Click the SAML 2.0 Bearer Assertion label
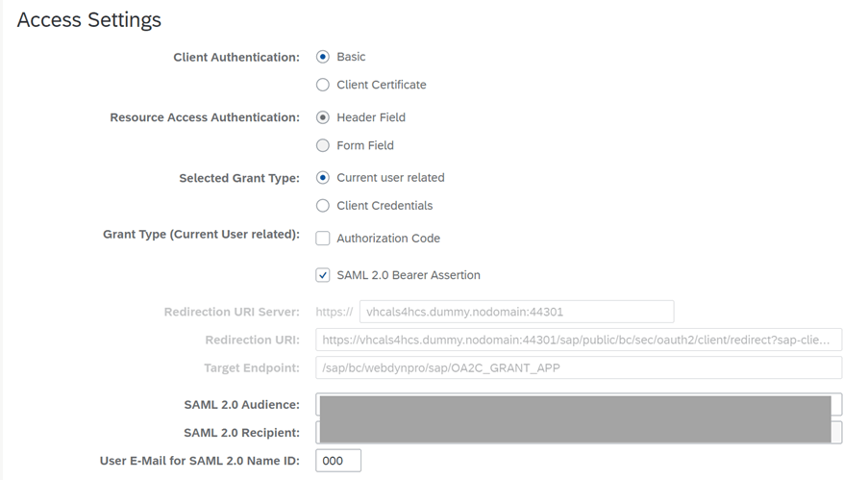The height and width of the screenshot is (480, 868). [x=409, y=275]
